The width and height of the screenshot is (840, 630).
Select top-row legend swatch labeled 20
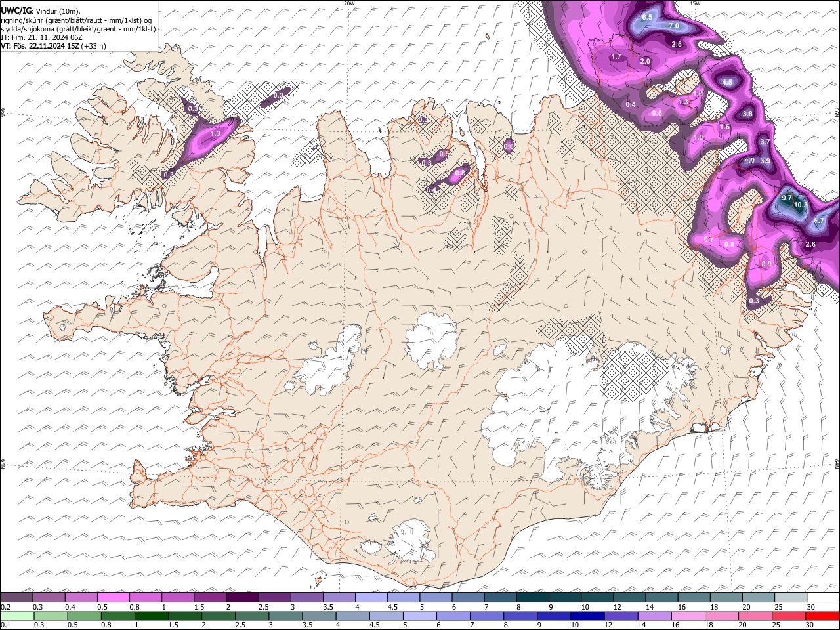coord(759,598)
